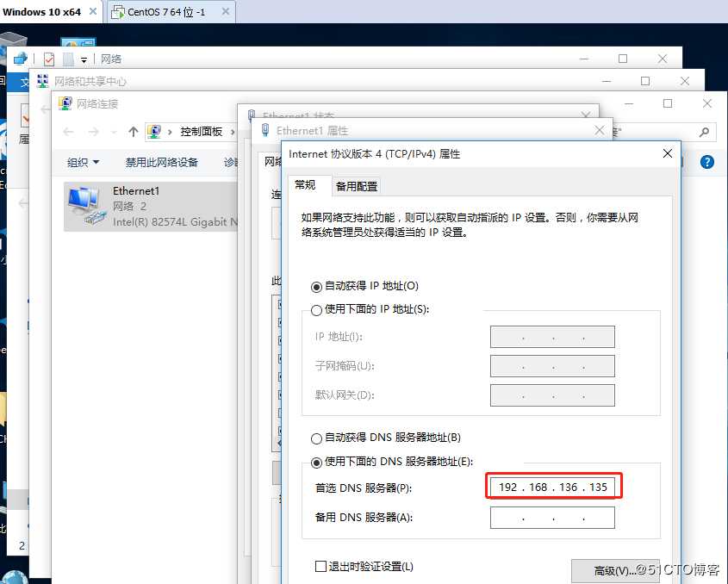Select the Ethernet1 network adapter item
The height and width of the screenshot is (584, 728).
(x=151, y=207)
